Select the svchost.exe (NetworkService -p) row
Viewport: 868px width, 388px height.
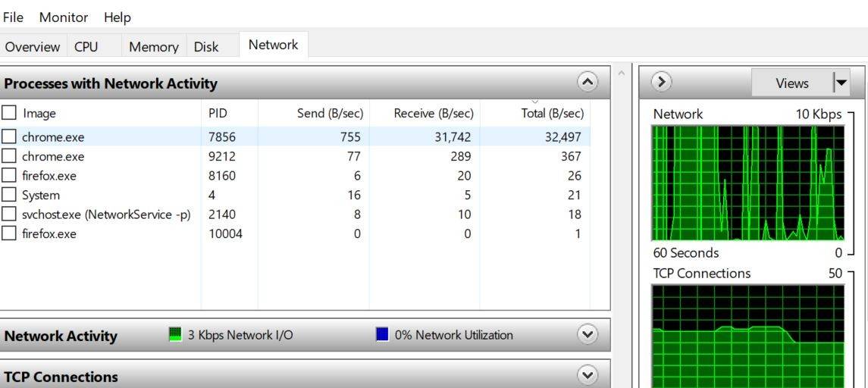coord(106,214)
